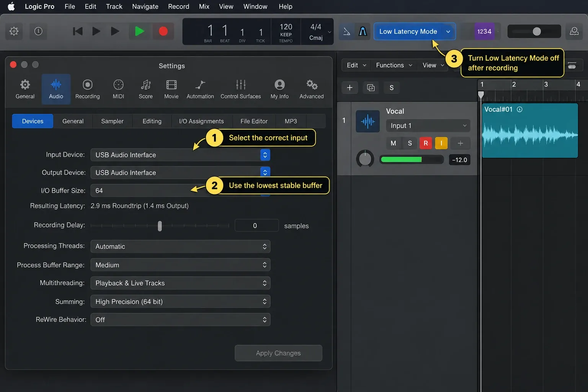This screenshot has height=392, width=588.
Task: Open the Score settings pane
Action: click(x=145, y=89)
